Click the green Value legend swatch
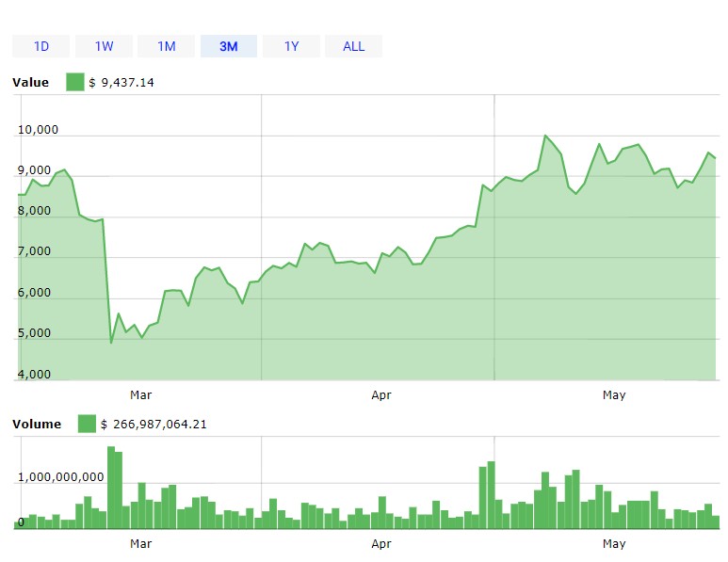Screen dimensions: 728x562 point(74,83)
